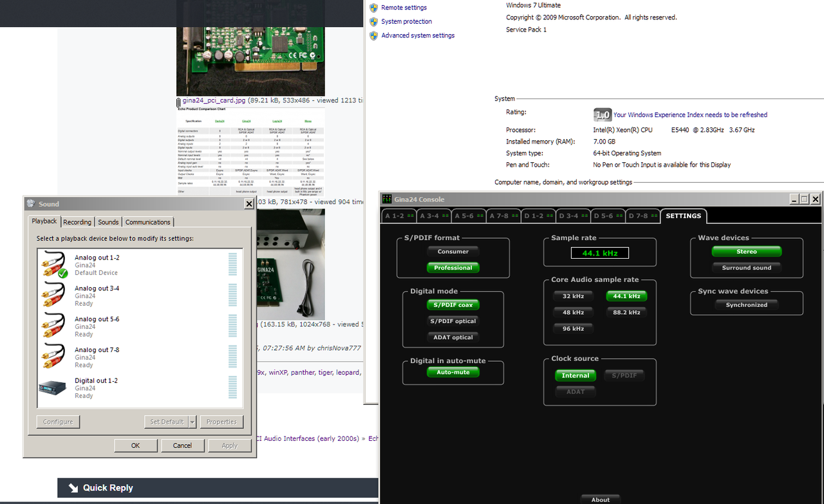Click the PCI card photo thumbnail
This screenshot has height=504, width=824.
250,48
